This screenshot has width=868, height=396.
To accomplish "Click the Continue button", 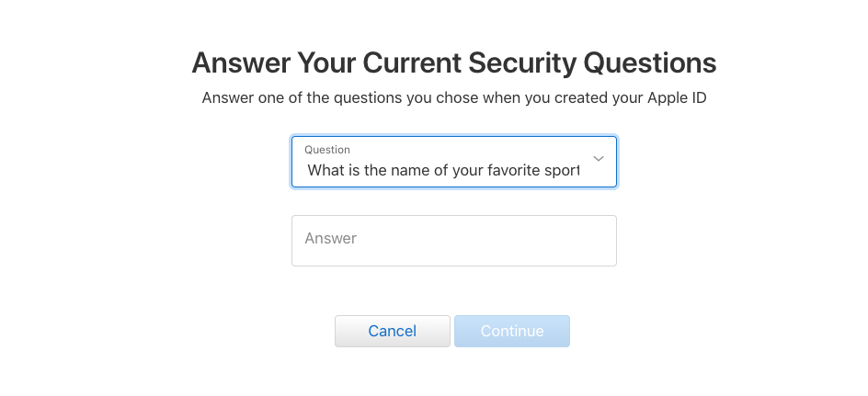I will [511, 331].
